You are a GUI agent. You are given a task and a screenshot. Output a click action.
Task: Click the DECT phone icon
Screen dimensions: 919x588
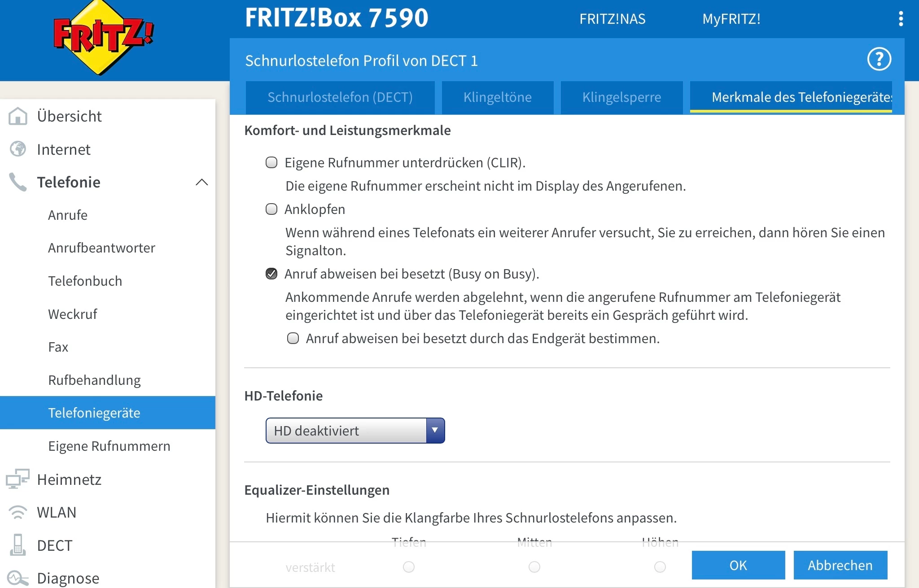coord(18,545)
